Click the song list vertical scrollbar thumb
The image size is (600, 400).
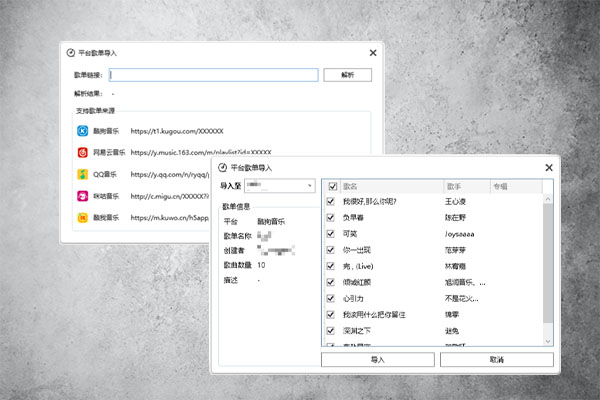(548, 263)
